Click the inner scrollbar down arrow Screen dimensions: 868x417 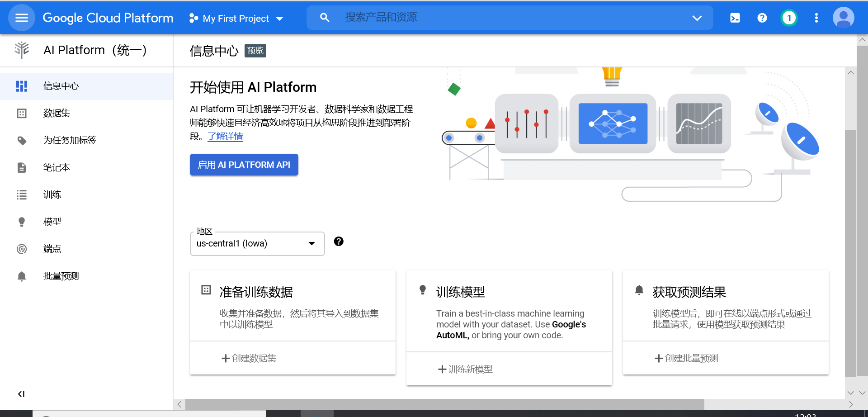(850, 393)
